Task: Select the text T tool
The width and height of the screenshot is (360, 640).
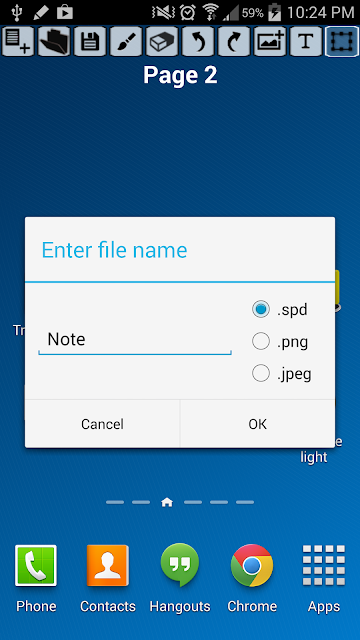Action: tap(306, 41)
